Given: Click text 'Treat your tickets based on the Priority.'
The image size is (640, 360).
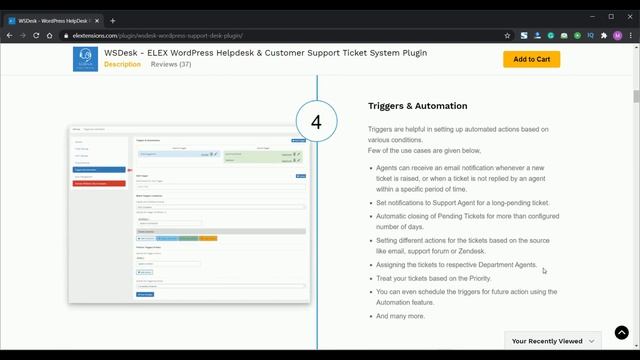Looking at the screenshot, I should click(433, 278).
